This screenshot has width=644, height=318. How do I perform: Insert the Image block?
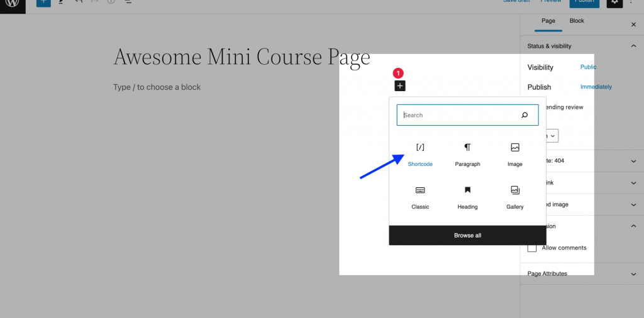(514, 154)
